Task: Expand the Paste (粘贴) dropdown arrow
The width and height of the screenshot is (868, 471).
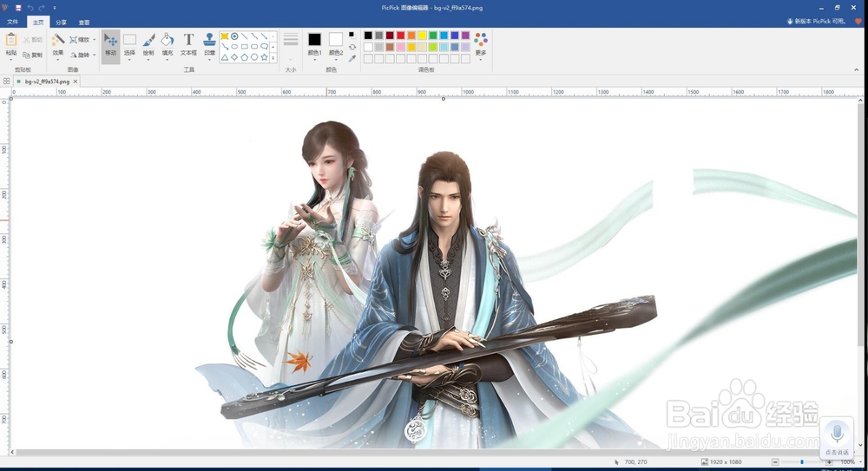Action: tap(11, 58)
